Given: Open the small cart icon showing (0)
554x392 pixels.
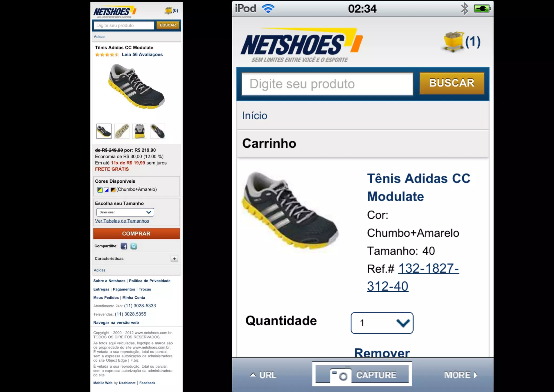Looking at the screenshot, I should (172, 11).
